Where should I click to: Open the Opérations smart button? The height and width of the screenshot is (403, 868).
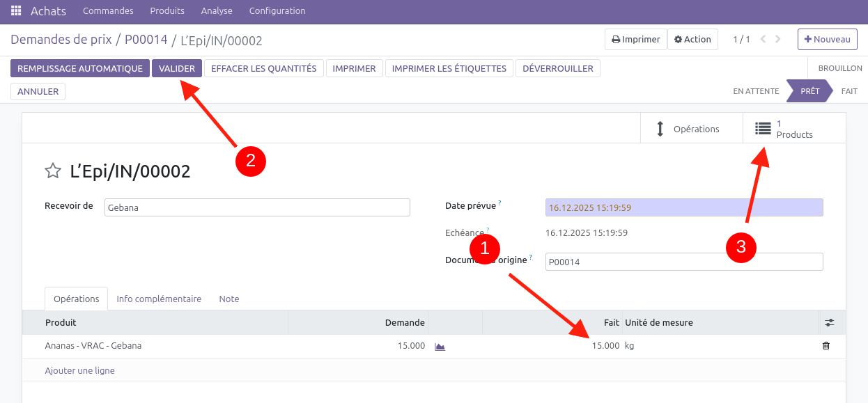pos(690,129)
